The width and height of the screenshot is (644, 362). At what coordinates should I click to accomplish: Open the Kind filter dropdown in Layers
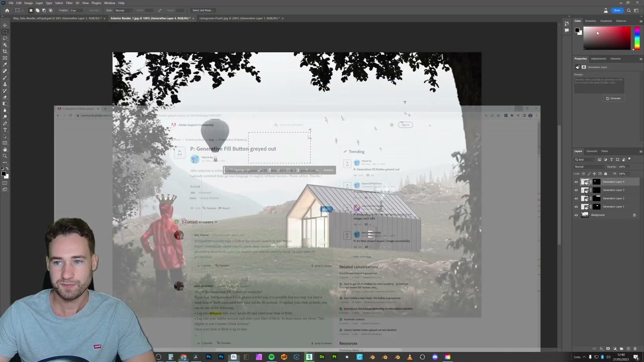(x=585, y=160)
